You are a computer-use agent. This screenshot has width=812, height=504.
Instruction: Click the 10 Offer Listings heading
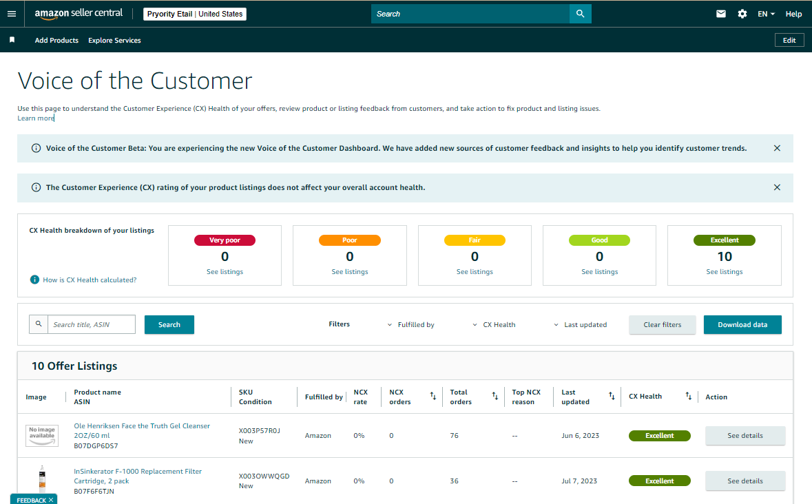coord(74,366)
